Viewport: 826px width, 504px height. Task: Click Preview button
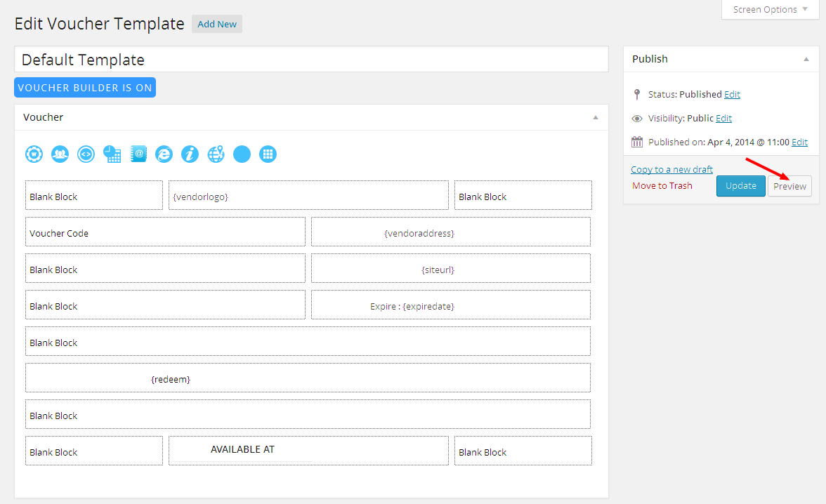(x=789, y=186)
